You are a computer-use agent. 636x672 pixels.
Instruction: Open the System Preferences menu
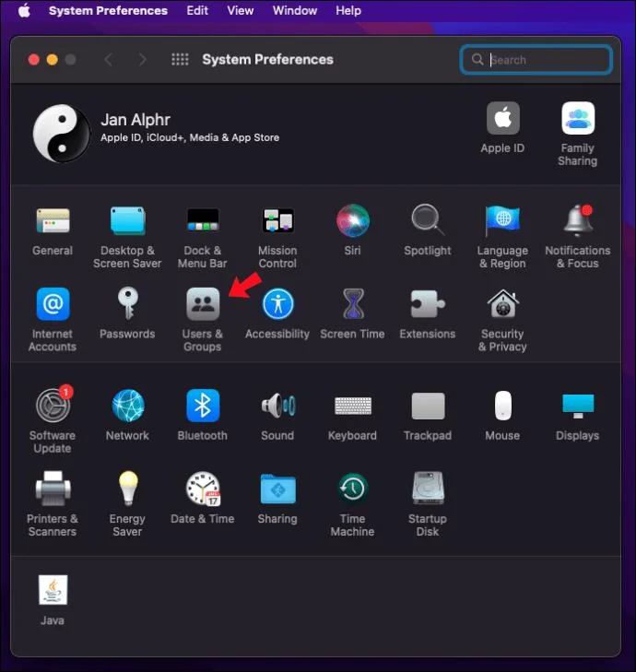coord(108,10)
